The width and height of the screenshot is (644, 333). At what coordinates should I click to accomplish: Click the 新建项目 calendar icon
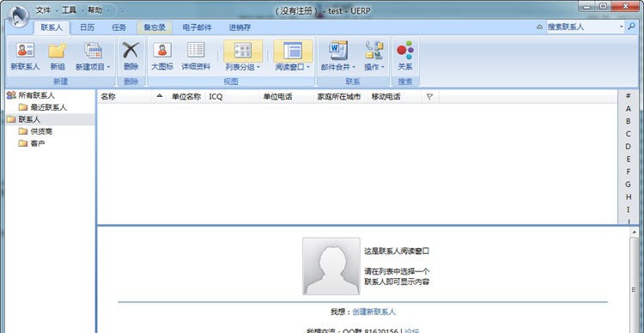pyautogui.click(x=94, y=51)
